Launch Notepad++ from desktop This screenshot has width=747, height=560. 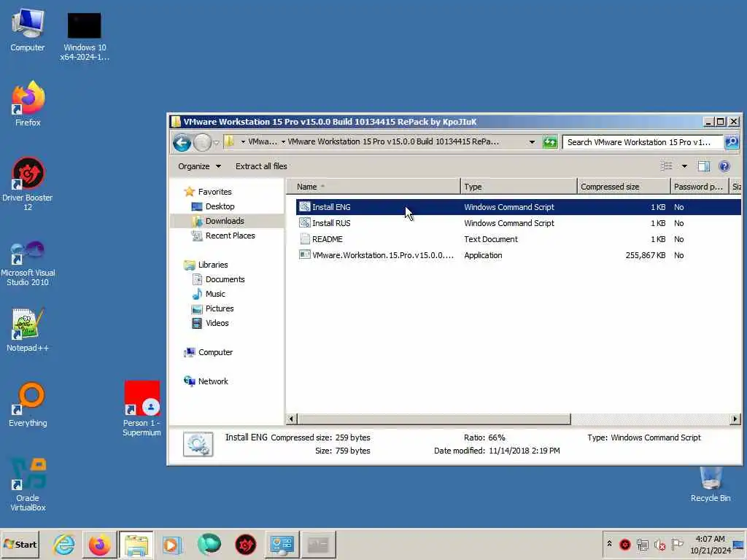click(28, 330)
